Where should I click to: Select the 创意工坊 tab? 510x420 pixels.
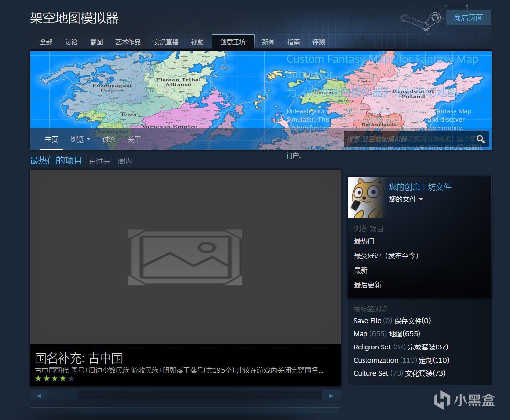233,42
